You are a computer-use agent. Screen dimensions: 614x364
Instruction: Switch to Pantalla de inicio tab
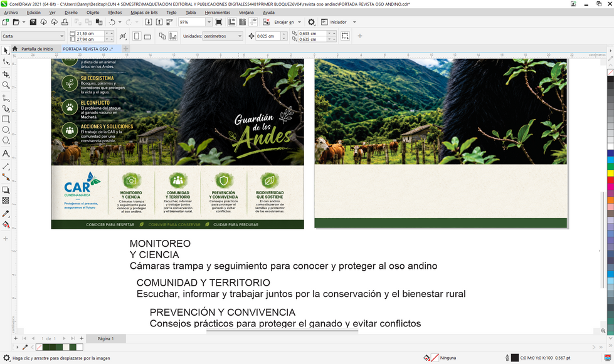pos(37,49)
